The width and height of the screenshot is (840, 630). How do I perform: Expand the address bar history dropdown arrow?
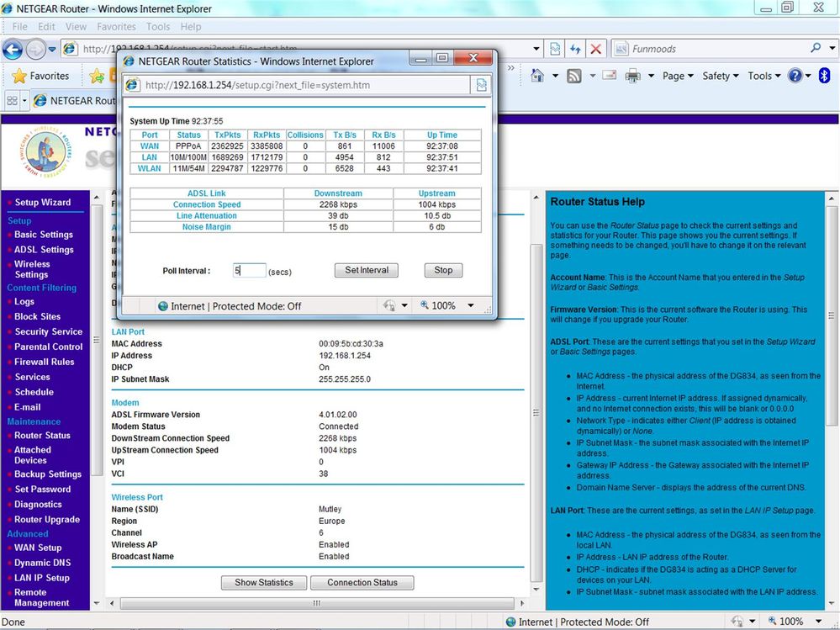pyautogui.click(x=536, y=49)
